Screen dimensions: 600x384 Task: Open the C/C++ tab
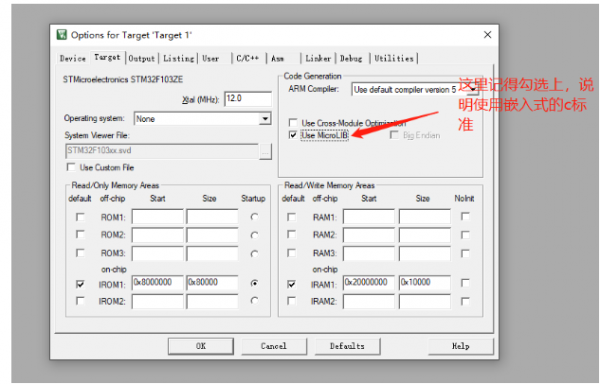pos(248,59)
